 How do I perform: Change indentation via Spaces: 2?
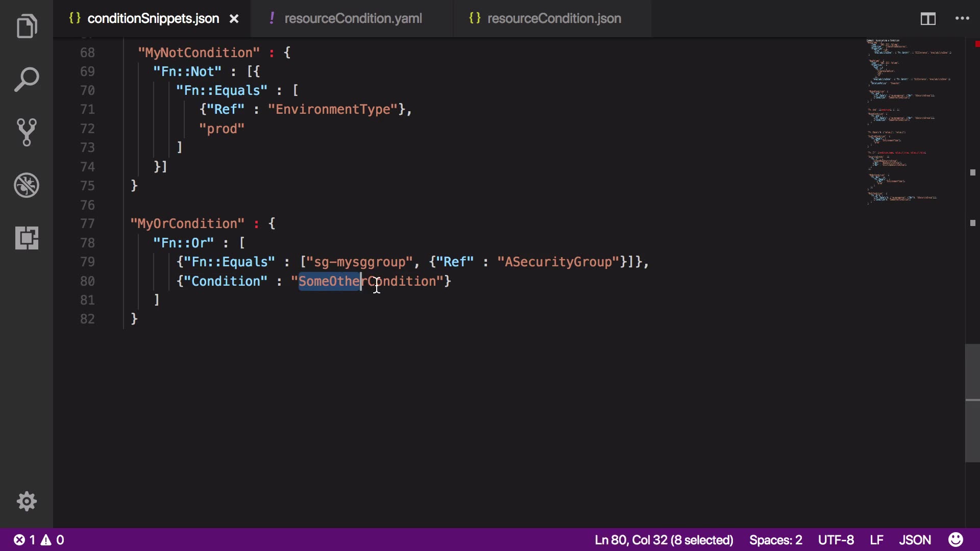(775, 540)
